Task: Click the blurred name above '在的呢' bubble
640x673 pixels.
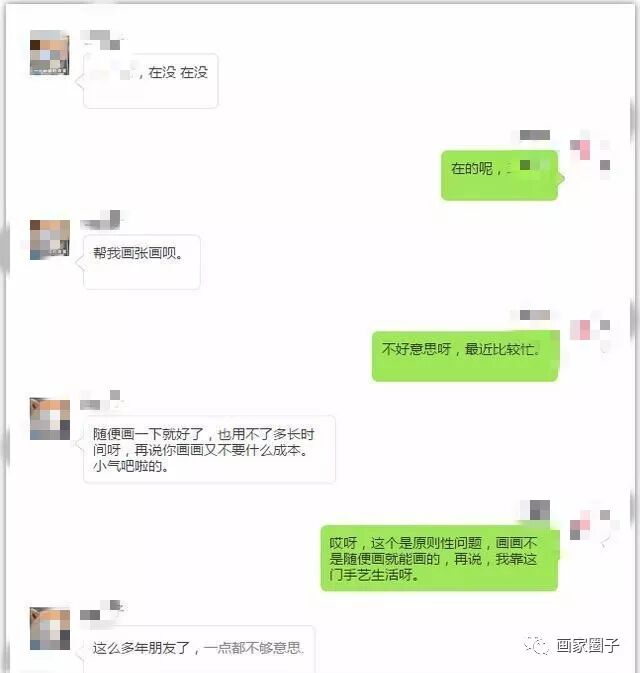Action: (x=534, y=135)
